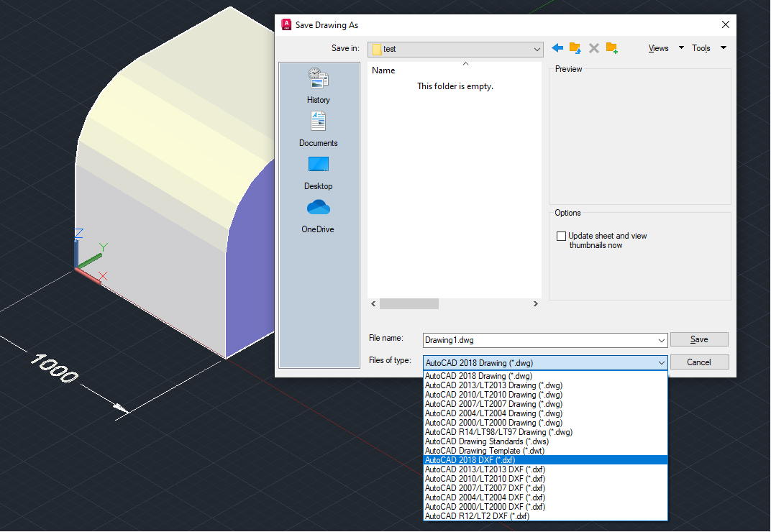The height and width of the screenshot is (532, 771).
Task: Pick AutoCAD 2000/LT2000 Drawing (*.dwg)
Action: (545, 423)
